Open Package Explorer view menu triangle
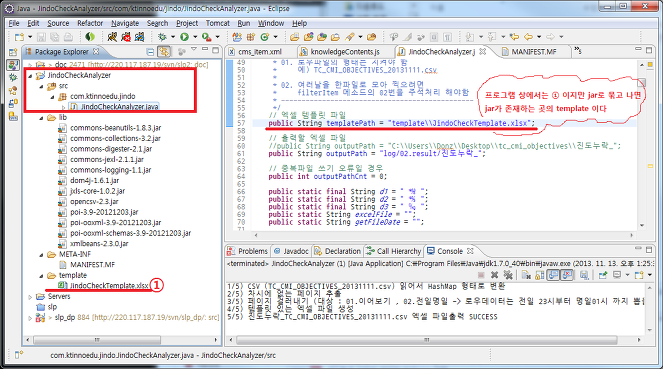This screenshot has height=369, width=663. [x=194, y=50]
